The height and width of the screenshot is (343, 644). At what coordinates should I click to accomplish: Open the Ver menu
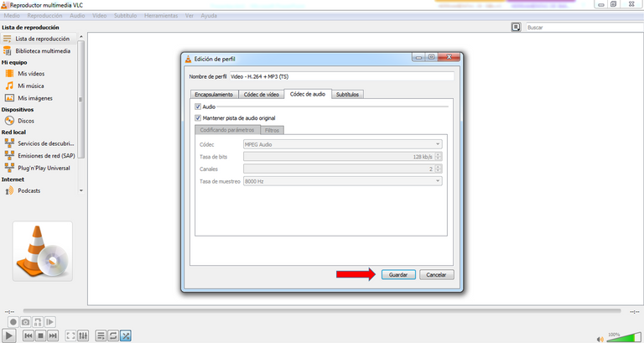(x=190, y=16)
